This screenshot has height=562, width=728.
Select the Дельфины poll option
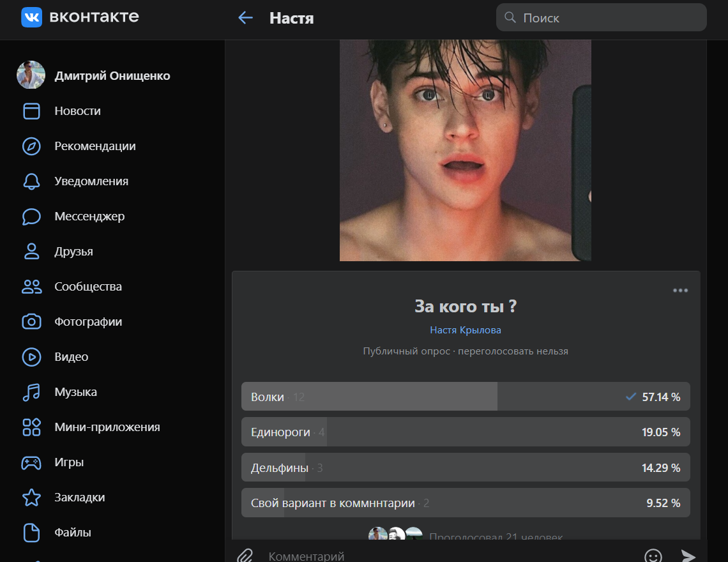point(465,467)
